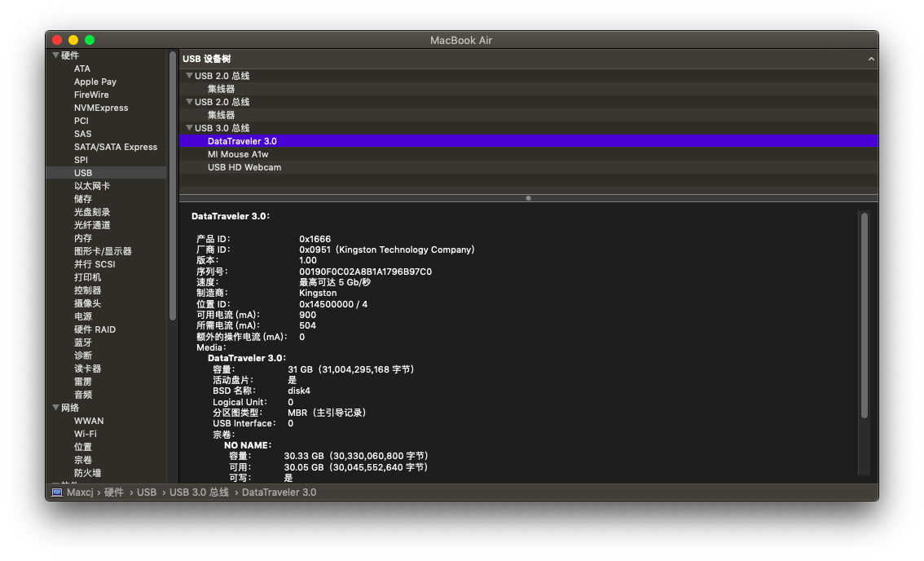Click the serial number 00190F0C02A8B1A1796B97C0

(365, 272)
